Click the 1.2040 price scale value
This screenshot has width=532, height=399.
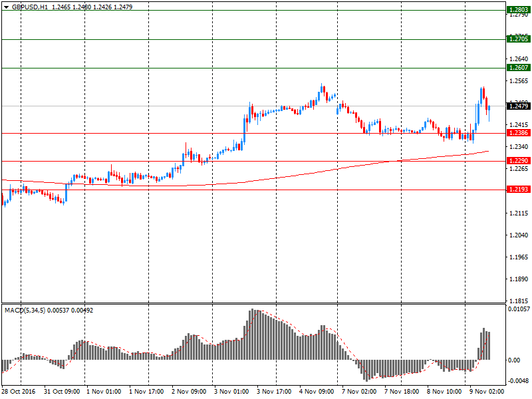point(519,235)
